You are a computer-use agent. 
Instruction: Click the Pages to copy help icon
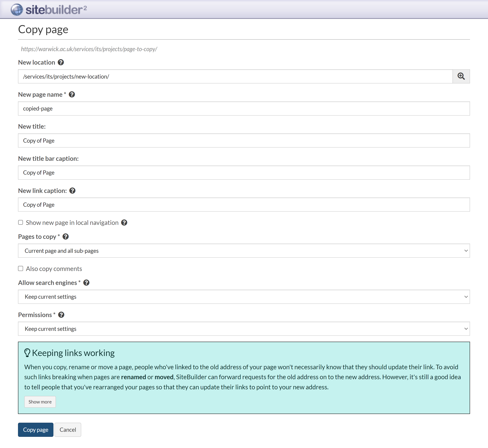[65, 237]
